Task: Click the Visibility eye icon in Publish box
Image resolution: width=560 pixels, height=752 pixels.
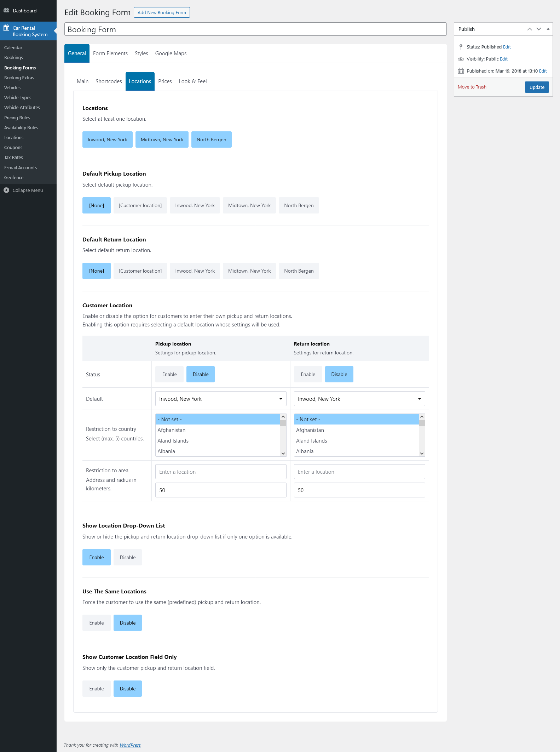Action: pos(461,59)
